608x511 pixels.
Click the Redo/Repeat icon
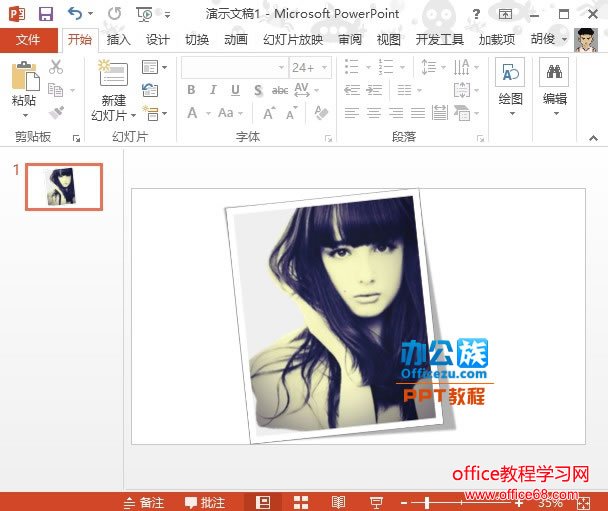pyautogui.click(x=114, y=14)
